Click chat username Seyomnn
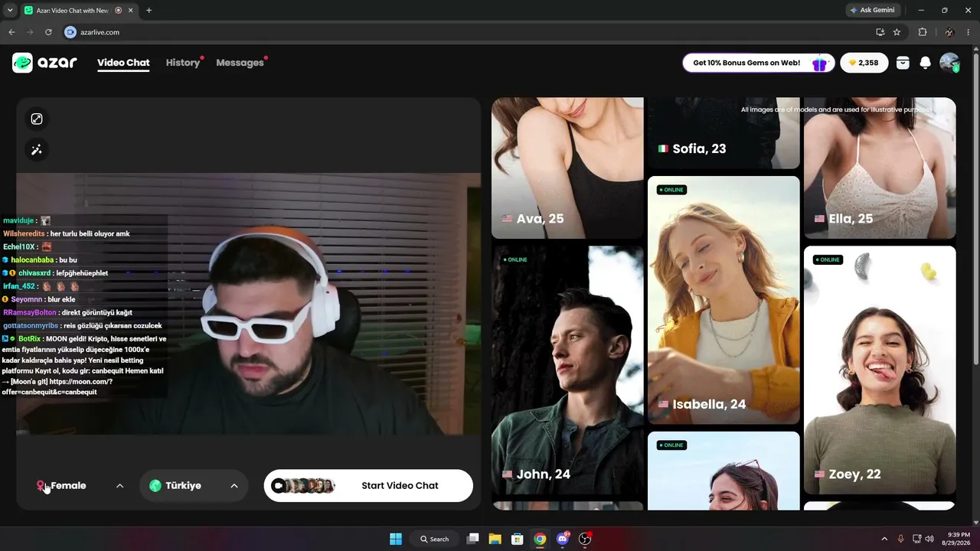The width and height of the screenshot is (980, 551). pos(27,300)
